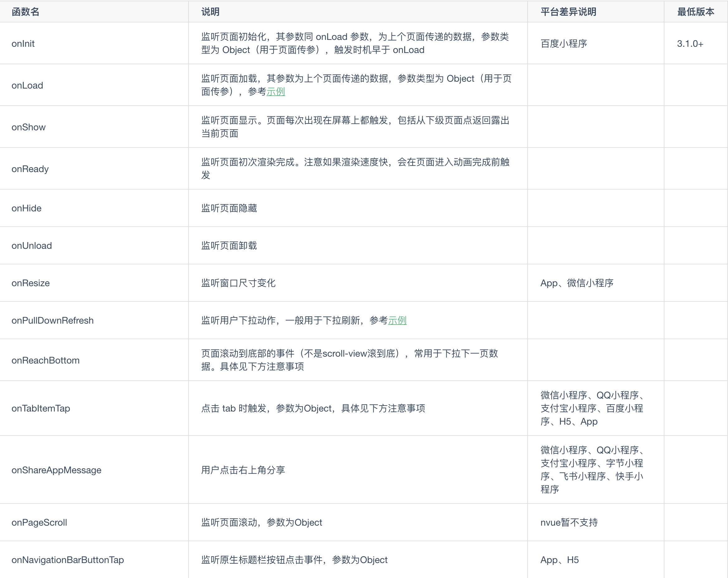Click the onLoad function name

27,85
